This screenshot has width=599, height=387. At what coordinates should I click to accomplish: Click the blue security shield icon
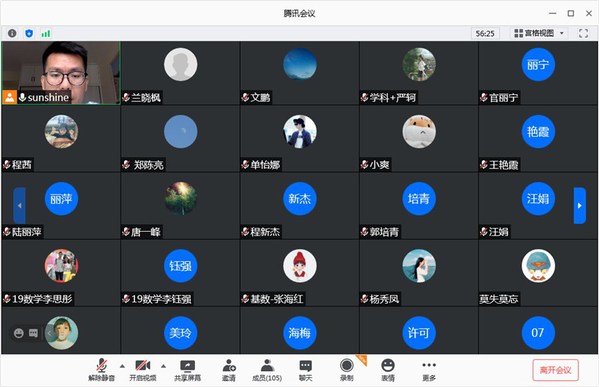(x=29, y=33)
